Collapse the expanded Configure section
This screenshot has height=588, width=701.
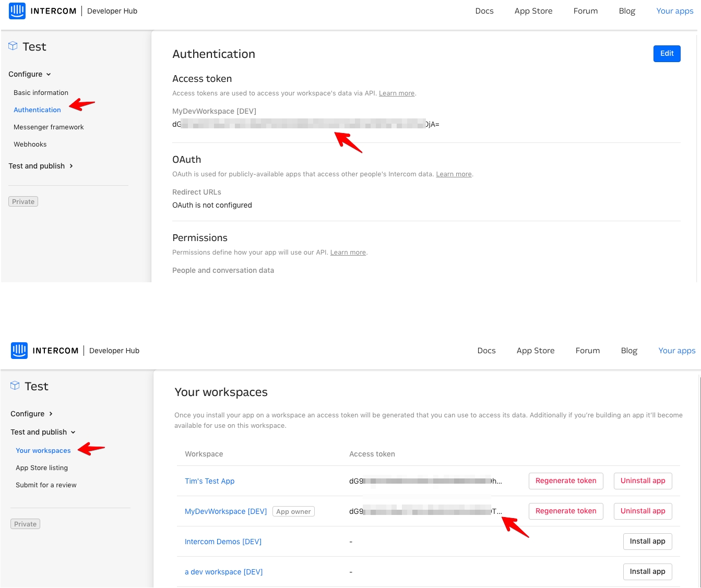click(x=30, y=74)
